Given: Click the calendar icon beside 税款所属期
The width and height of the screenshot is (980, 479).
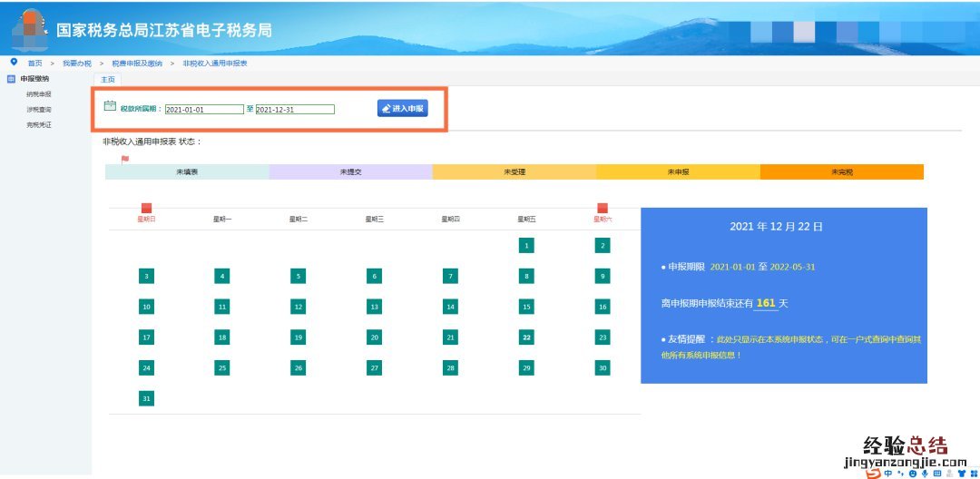Looking at the screenshot, I should [110, 106].
